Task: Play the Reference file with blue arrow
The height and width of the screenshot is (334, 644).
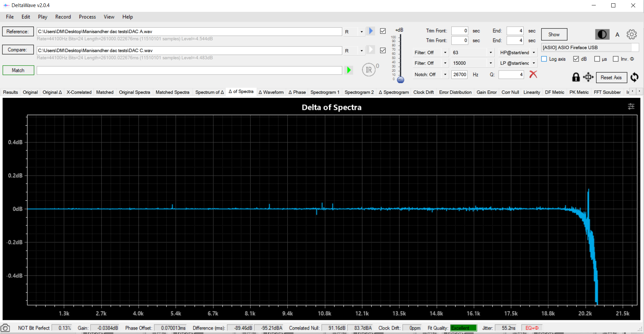Action: click(371, 31)
